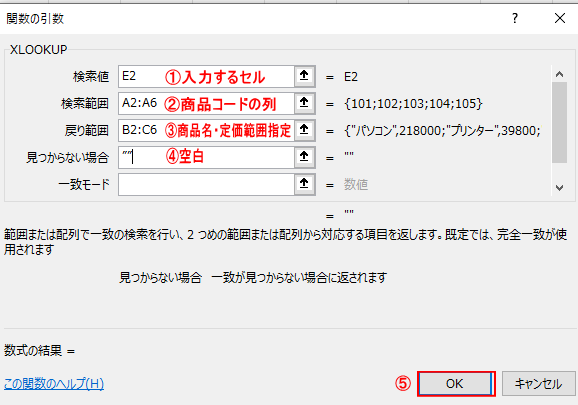The width and height of the screenshot is (578, 405).
Task: Click 検索範囲 range selector arrow icon
Action: pyautogui.click(x=304, y=103)
